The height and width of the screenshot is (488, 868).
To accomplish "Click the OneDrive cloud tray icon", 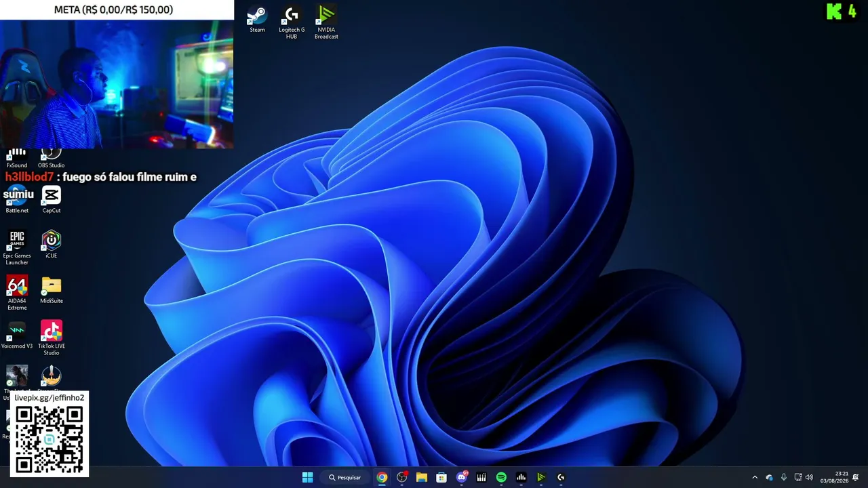I will pyautogui.click(x=769, y=477).
